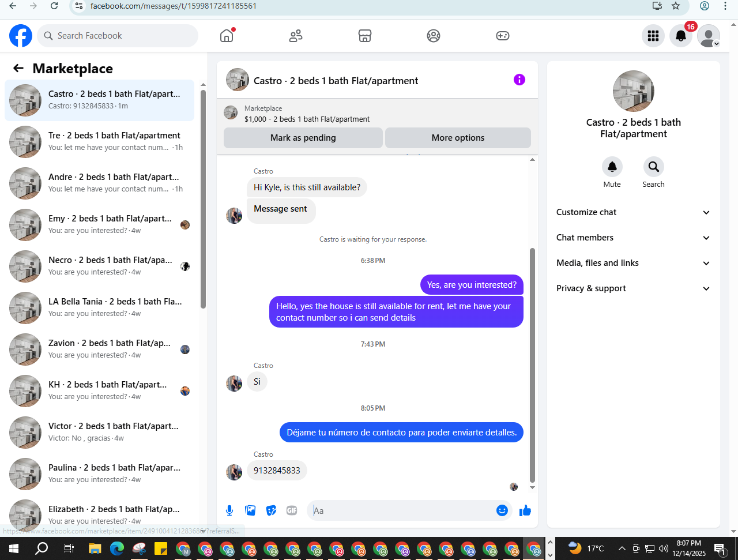Click the chat messages scrollbar
The height and width of the screenshot is (560, 738).
(x=532, y=364)
